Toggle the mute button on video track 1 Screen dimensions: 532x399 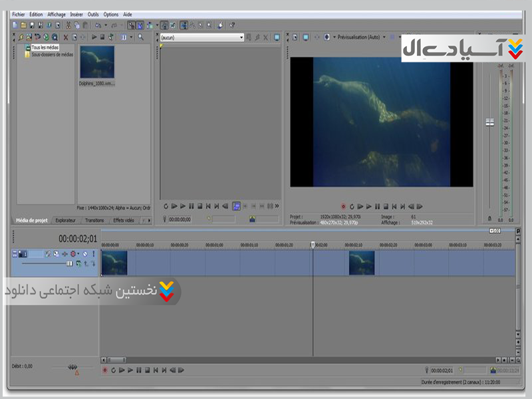tap(84, 254)
